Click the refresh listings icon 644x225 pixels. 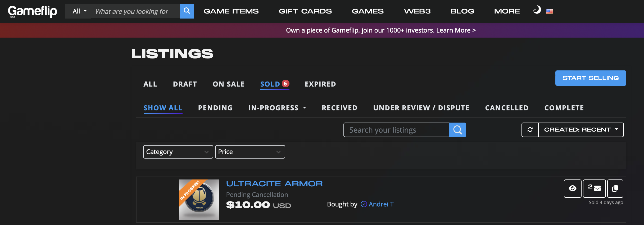pyautogui.click(x=530, y=130)
